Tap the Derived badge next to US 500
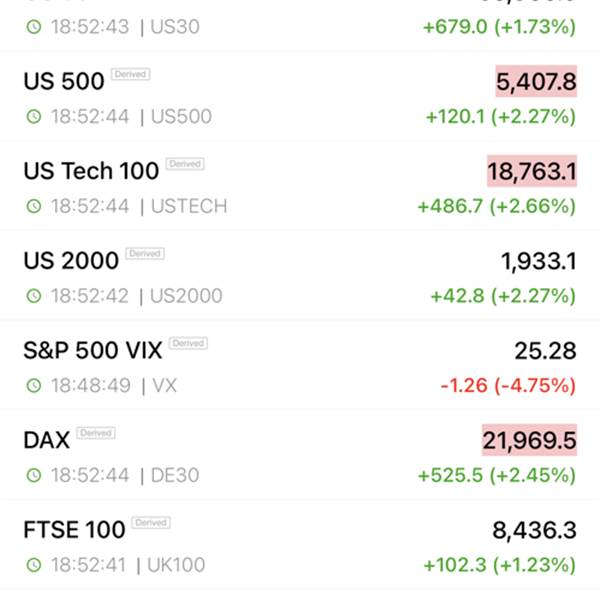Image resolution: width=600 pixels, height=600 pixels. [130, 74]
